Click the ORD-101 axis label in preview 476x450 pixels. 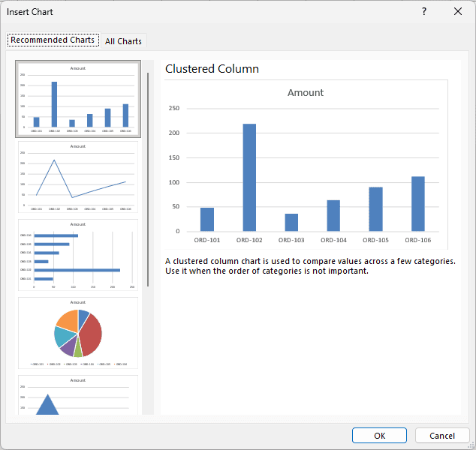coord(207,240)
